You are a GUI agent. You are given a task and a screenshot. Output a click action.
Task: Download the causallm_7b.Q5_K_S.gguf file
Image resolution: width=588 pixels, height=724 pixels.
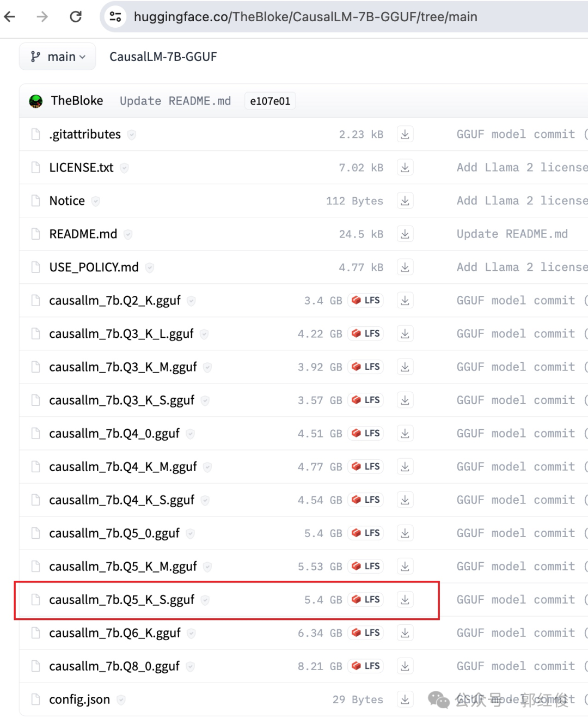pyautogui.click(x=405, y=600)
